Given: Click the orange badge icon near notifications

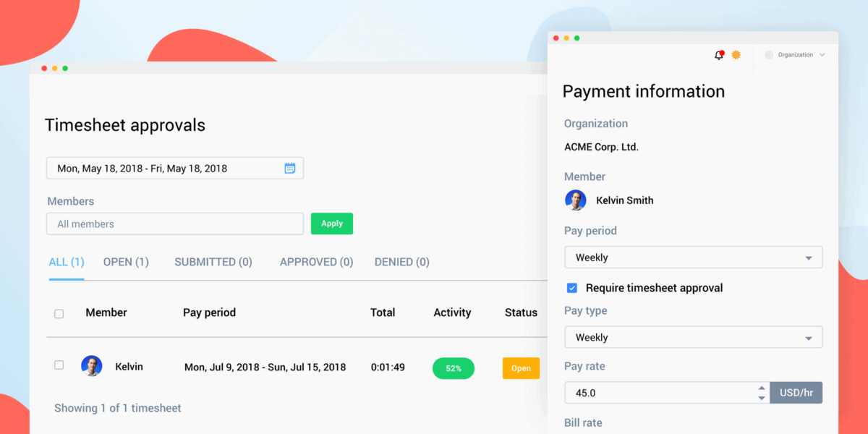Looking at the screenshot, I should [x=736, y=54].
